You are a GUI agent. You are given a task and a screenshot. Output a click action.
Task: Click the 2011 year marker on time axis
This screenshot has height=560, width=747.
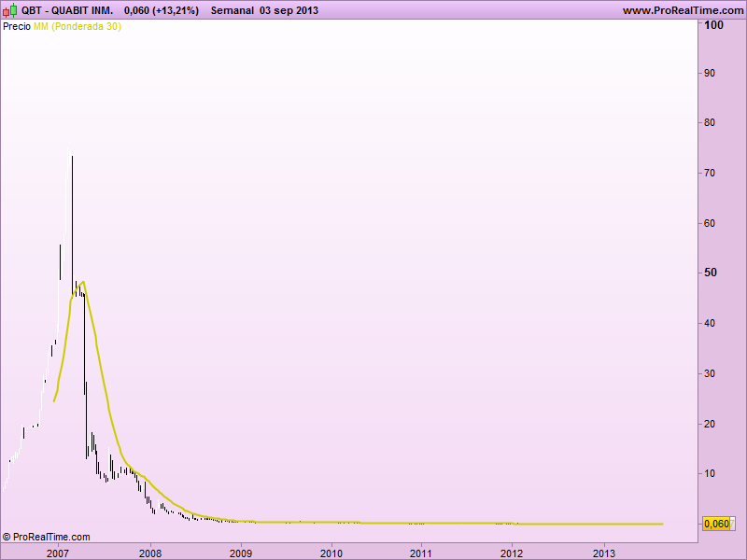tap(421, 553)
